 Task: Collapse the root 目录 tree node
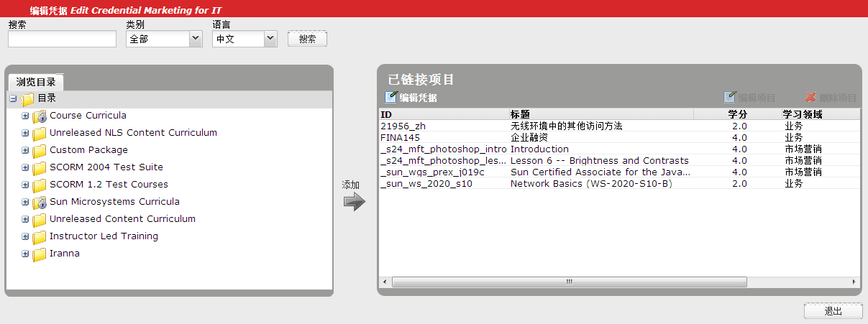click(13, 98)
